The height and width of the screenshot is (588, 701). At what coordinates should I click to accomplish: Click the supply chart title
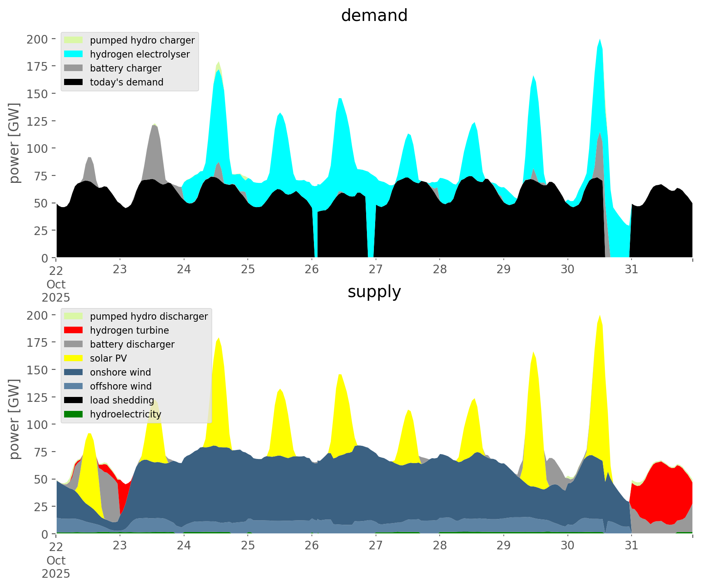[374, 292]
